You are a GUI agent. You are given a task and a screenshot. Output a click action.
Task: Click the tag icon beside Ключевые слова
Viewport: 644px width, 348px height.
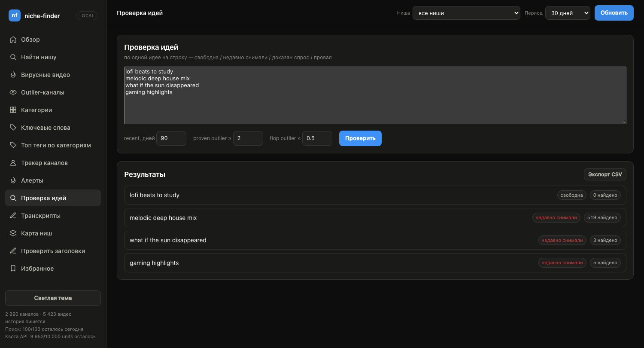pos(13,128)
